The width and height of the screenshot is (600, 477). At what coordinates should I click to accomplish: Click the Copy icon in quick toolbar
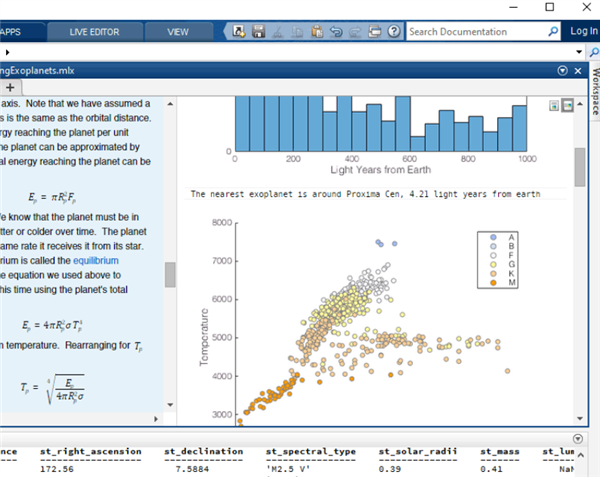pos(297,31)
